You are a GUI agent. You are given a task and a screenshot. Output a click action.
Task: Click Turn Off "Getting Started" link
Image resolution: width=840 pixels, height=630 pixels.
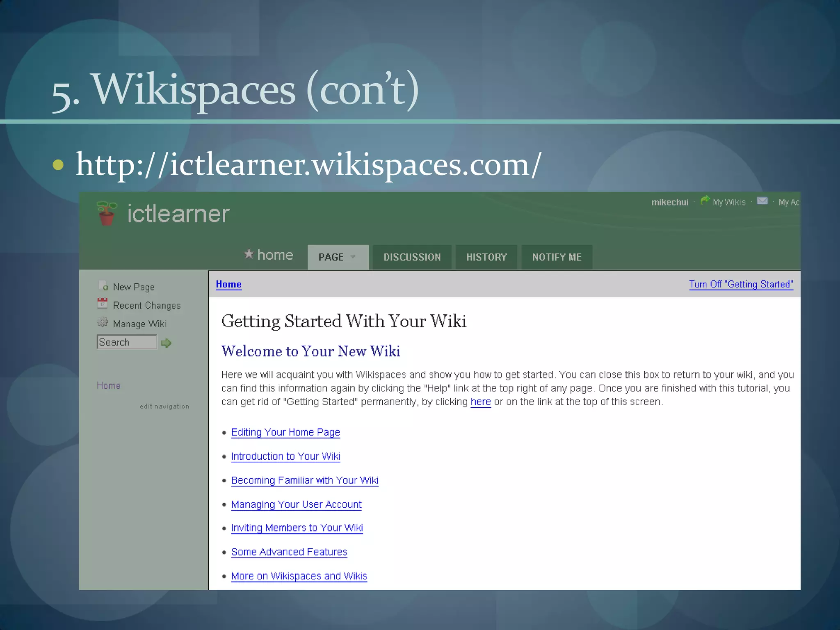(741, 284)
